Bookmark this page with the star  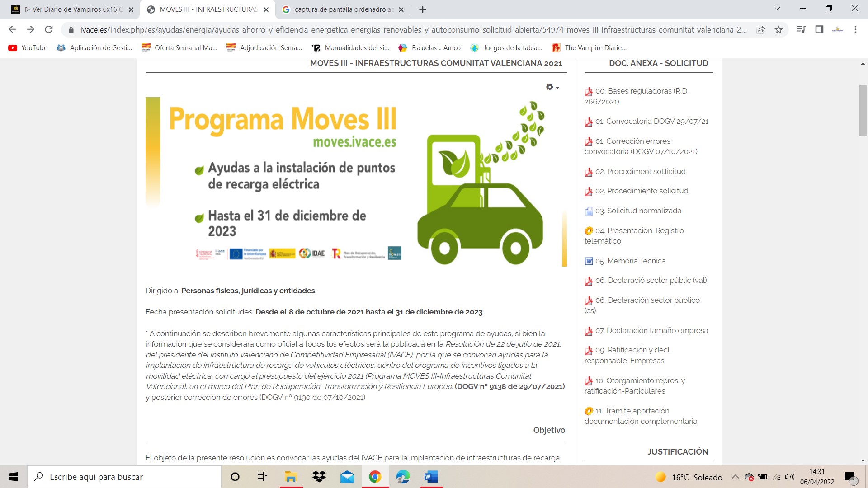pos(778,30)
